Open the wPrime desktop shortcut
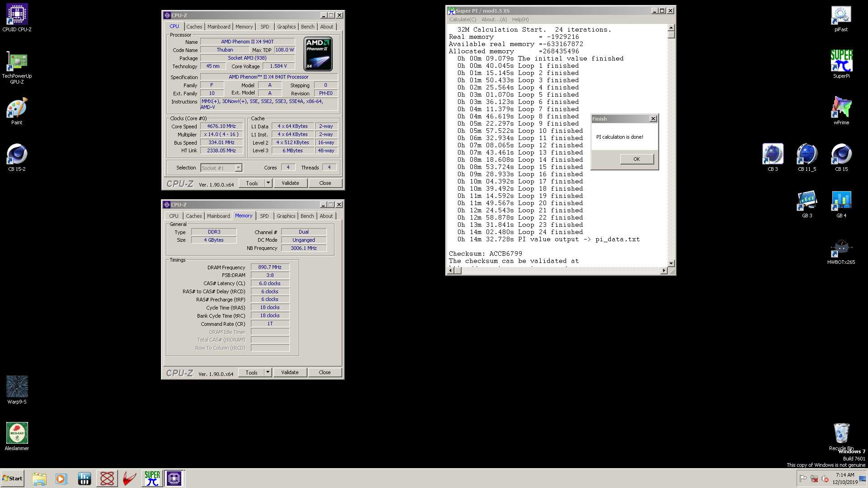868x488 pixels. pyautogui.click(x=841, y=111)
